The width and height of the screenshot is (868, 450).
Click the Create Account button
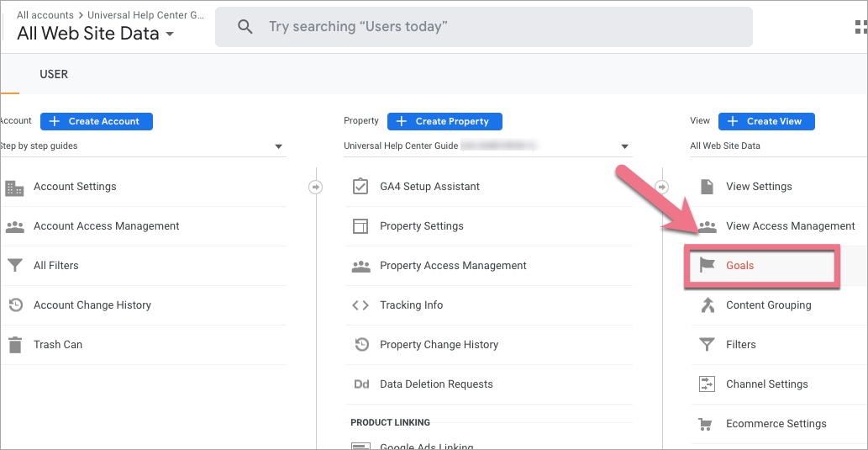click(x=97, y=121)
